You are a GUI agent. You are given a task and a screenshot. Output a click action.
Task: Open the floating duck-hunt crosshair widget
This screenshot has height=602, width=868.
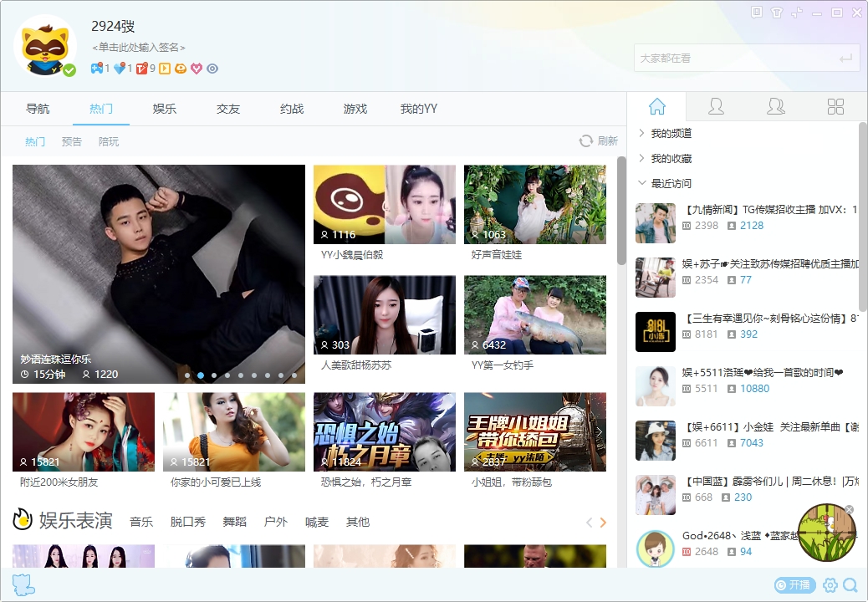click(826, 533)
